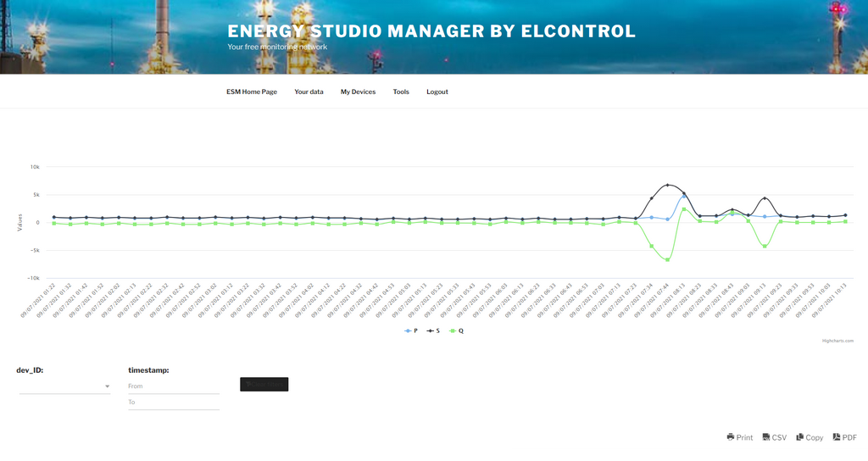Export table data as CSV
868x461 pixels.
775,437
